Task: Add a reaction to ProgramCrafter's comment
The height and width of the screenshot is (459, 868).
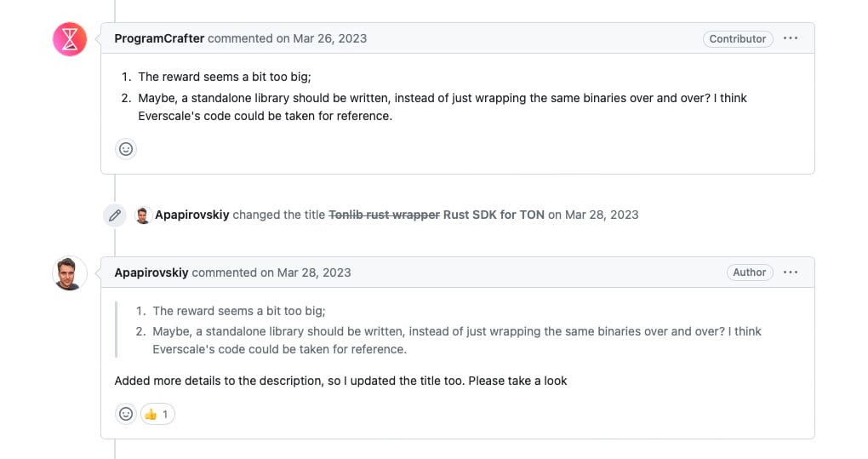Action: tap(126, 149)
